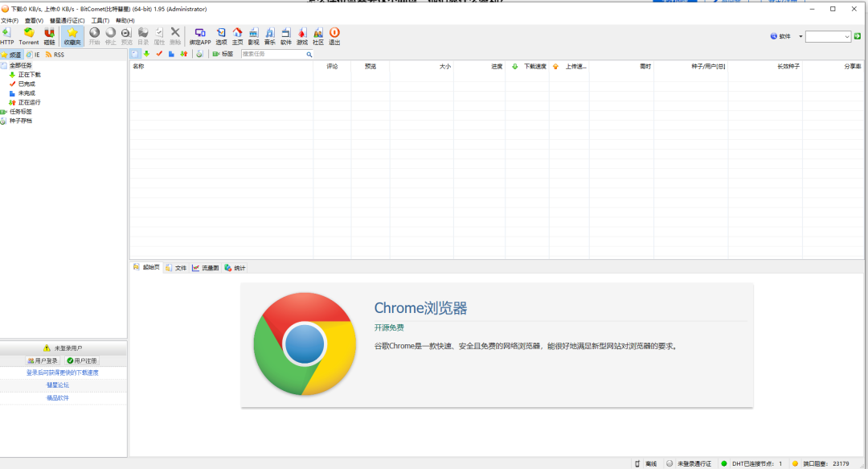Viewport: 868px width, 469px height.
Task: Click the 未登录通行证 status bar item
Action: 689,463
